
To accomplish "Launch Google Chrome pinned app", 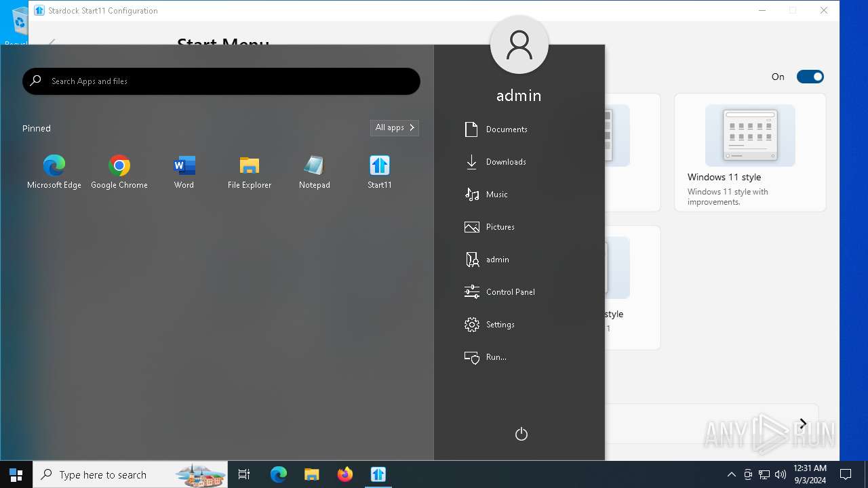I will (119, 172).
